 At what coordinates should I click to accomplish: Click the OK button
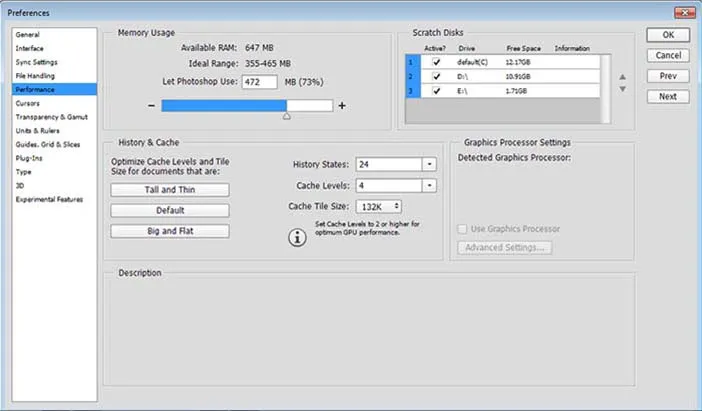pyautogui.click(x=668, y=35)
